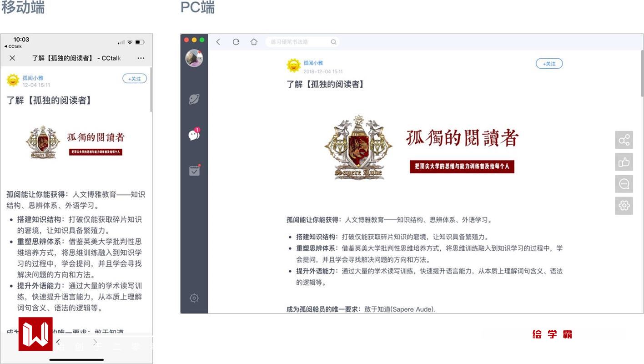644x364 pixels.
Task: Open the calendar checklist icon in sidebar
Action: coord(194,170)
